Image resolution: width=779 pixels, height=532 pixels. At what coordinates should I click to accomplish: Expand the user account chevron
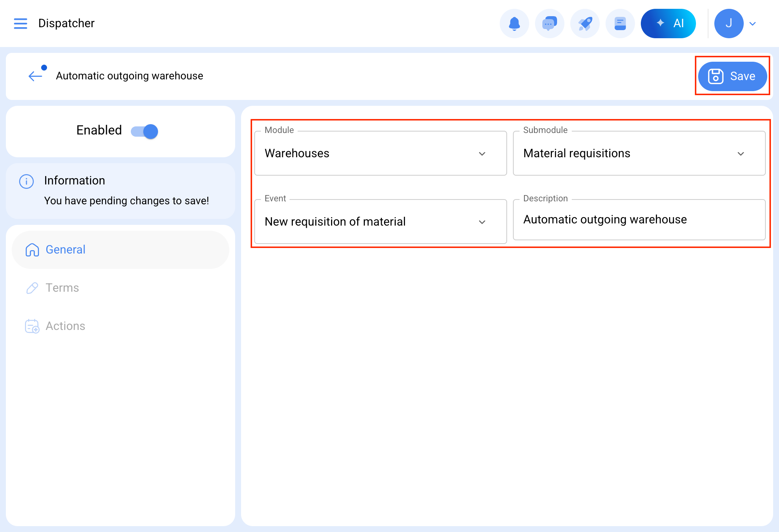(x=753, y=24)
